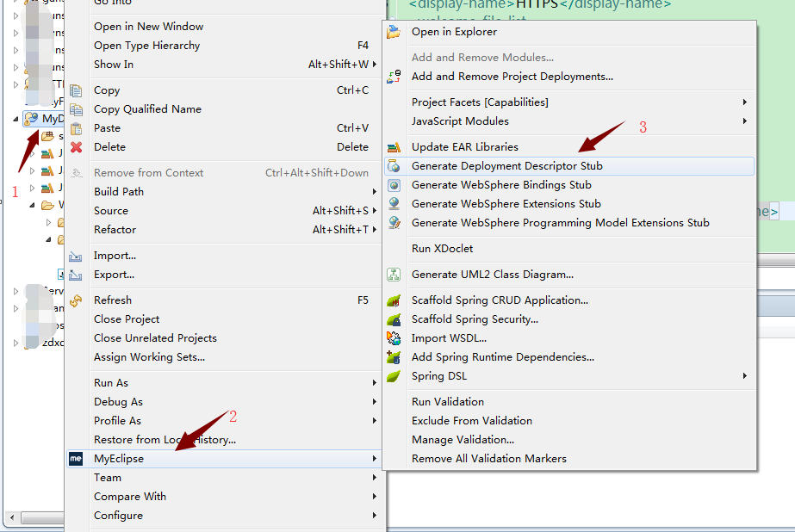
Task: Click the Add and Remove Project Deployments icon
Action: click(x=394, y=77)
